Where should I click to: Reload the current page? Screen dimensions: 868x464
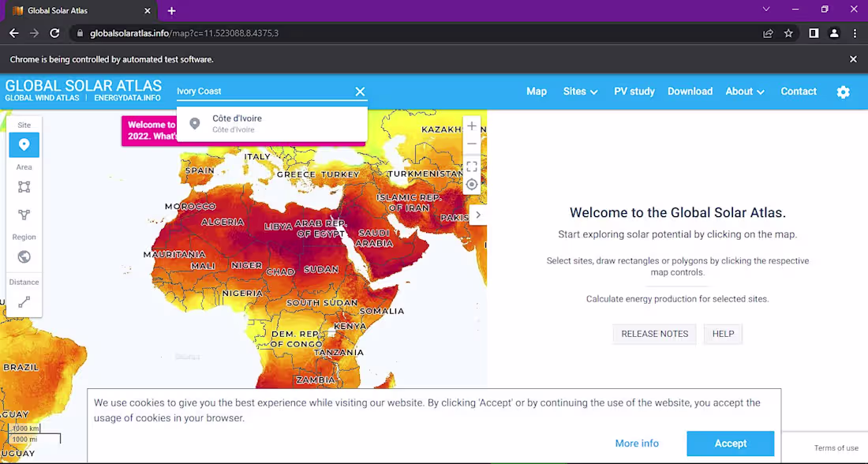[x=54, y=33]
